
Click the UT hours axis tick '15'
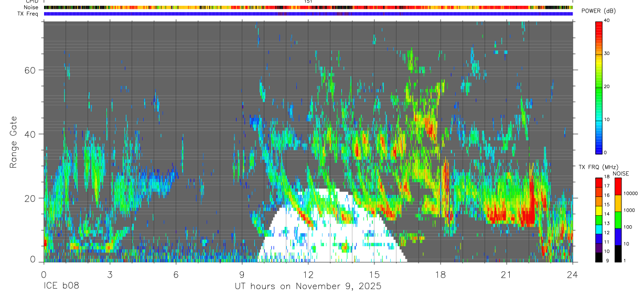pyautogui.click(x=374, y=274)
